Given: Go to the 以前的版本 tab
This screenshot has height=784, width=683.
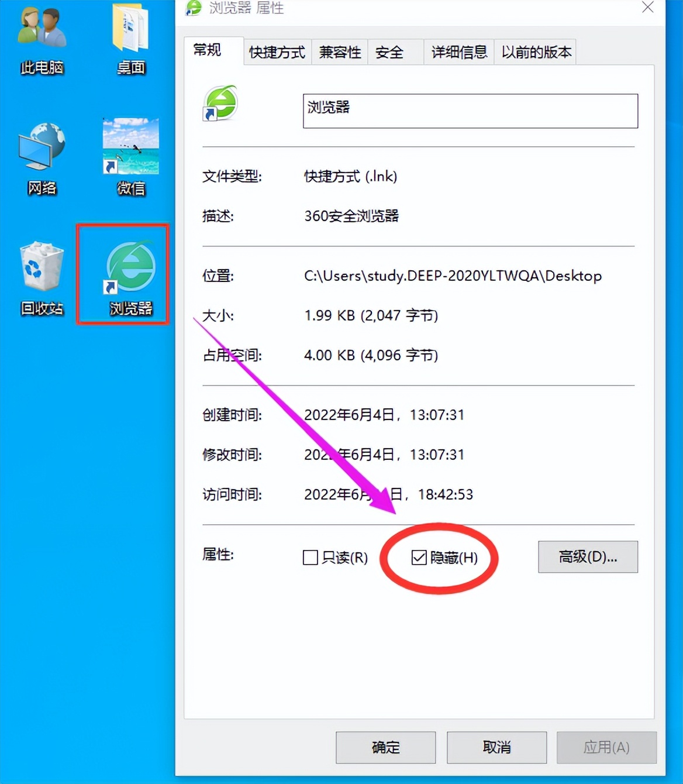Looking at the screenshot, I should point(536,52).
